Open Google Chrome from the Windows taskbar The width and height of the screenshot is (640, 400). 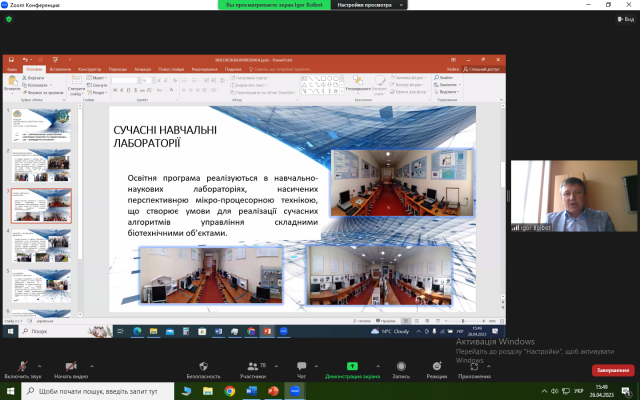click(x=229, y=391)
